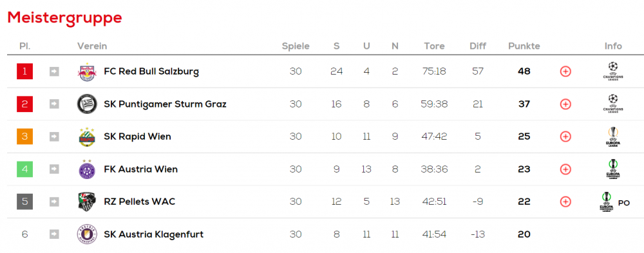Click green position 4 badge

click(24, 169)
